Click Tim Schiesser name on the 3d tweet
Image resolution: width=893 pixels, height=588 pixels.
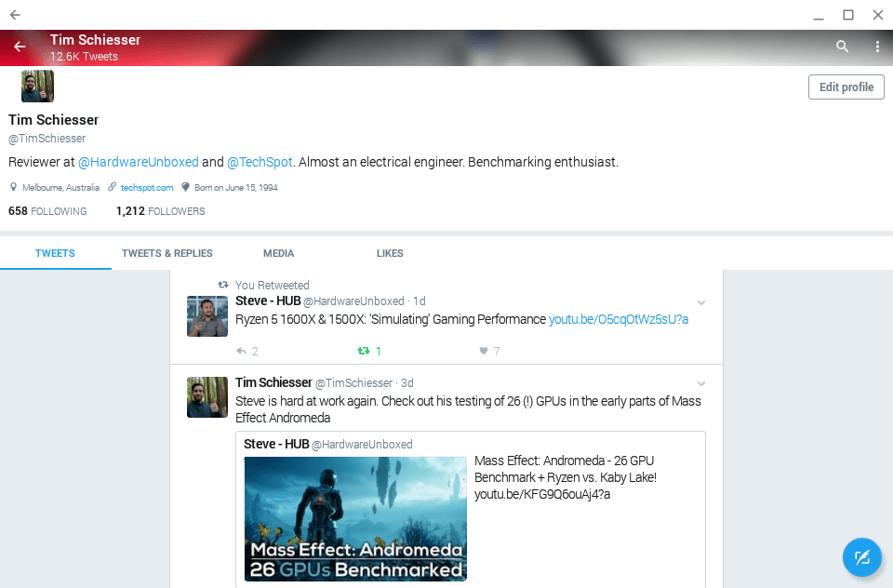pos(273,382)
